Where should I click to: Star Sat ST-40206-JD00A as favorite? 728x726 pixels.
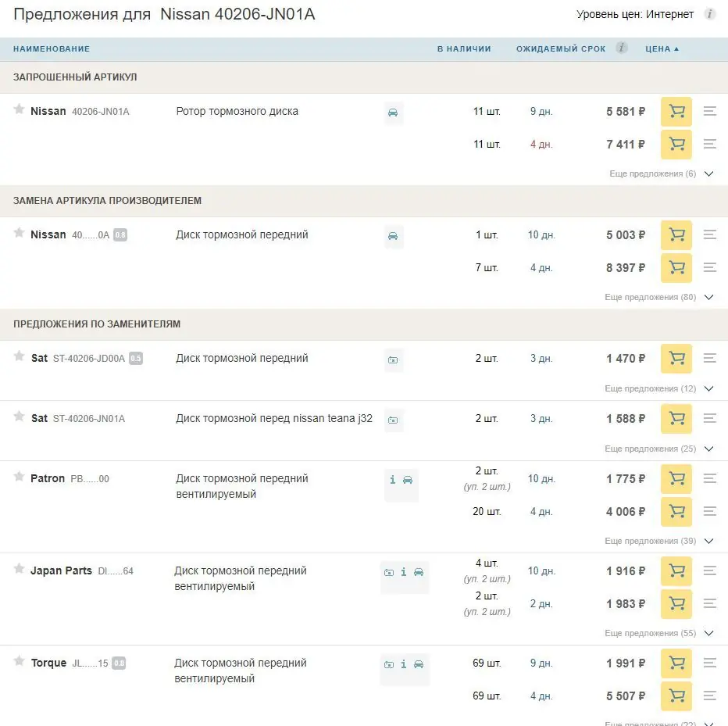(x=19, y=356)
